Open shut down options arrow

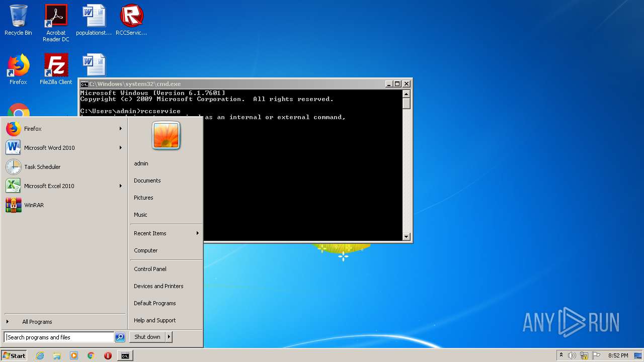[x=169, y=337]
